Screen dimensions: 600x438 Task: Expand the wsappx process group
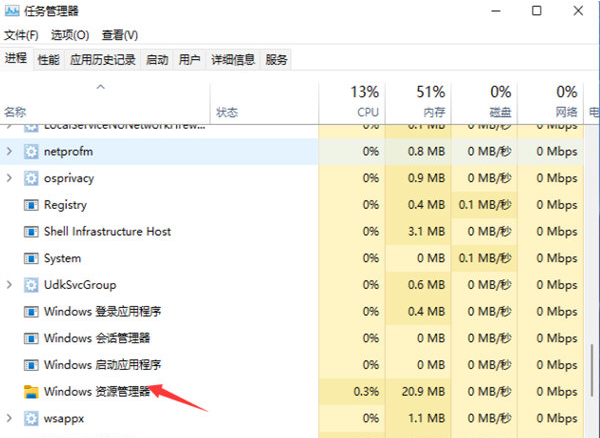click(9, 418)
